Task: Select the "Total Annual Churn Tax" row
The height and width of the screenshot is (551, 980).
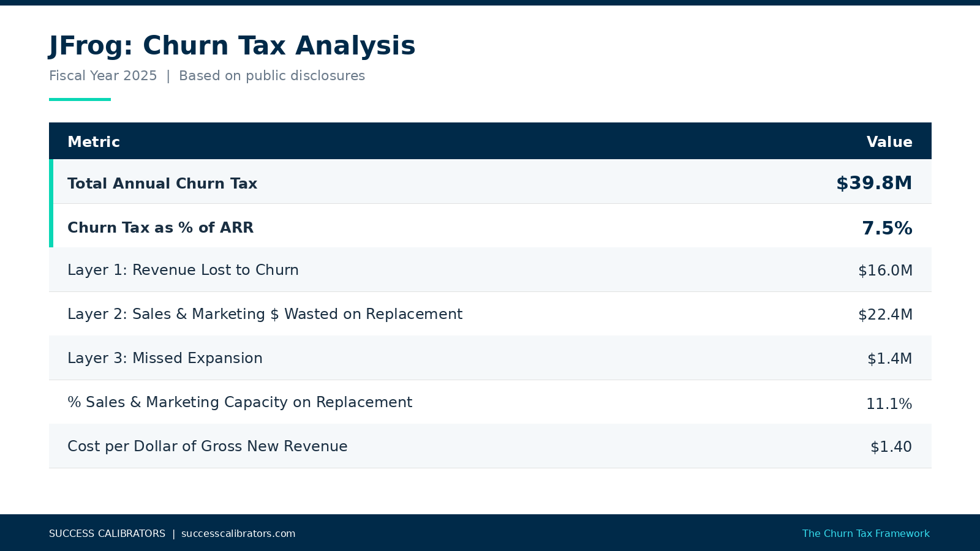Action: (162, 183)
